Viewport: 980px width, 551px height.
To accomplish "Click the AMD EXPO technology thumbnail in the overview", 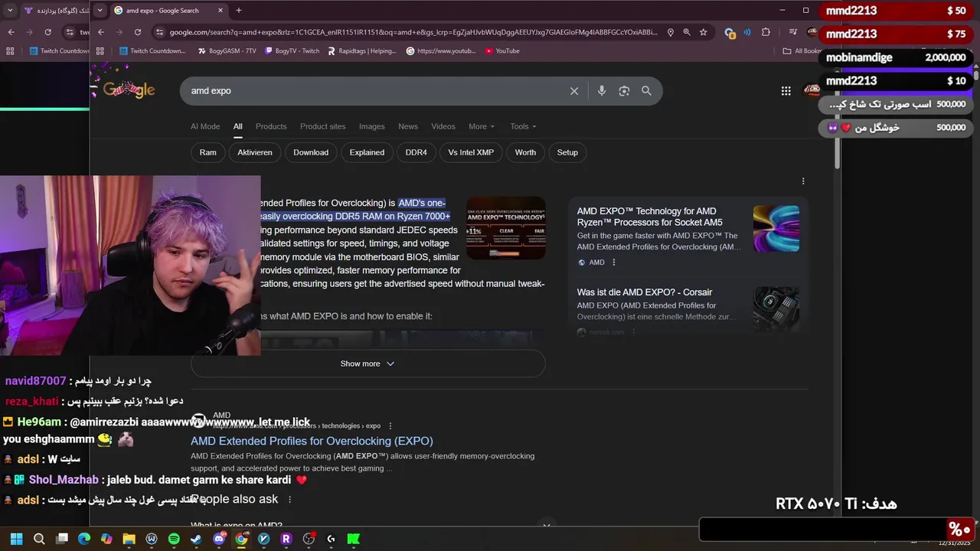I will click(506, 228).
